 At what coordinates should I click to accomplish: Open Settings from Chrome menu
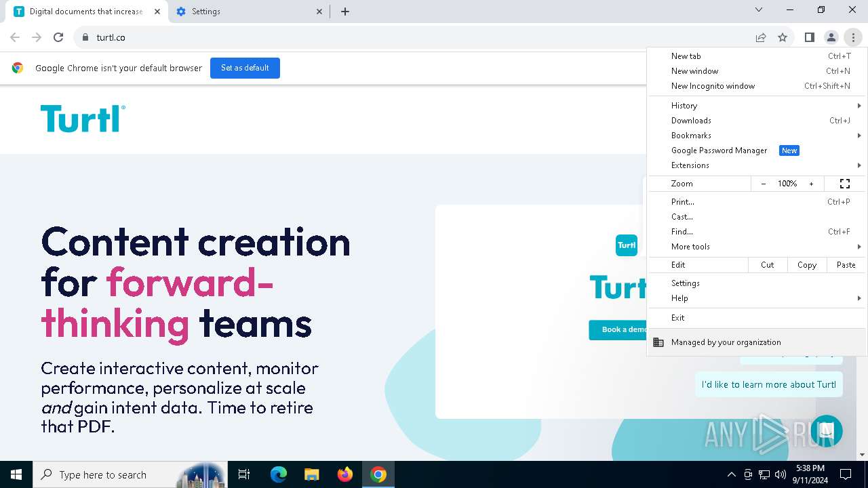click(x=757, y=283)
